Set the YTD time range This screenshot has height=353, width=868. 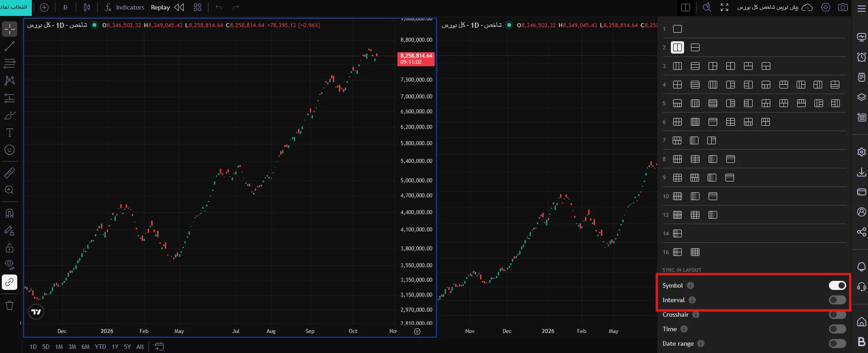100,347
